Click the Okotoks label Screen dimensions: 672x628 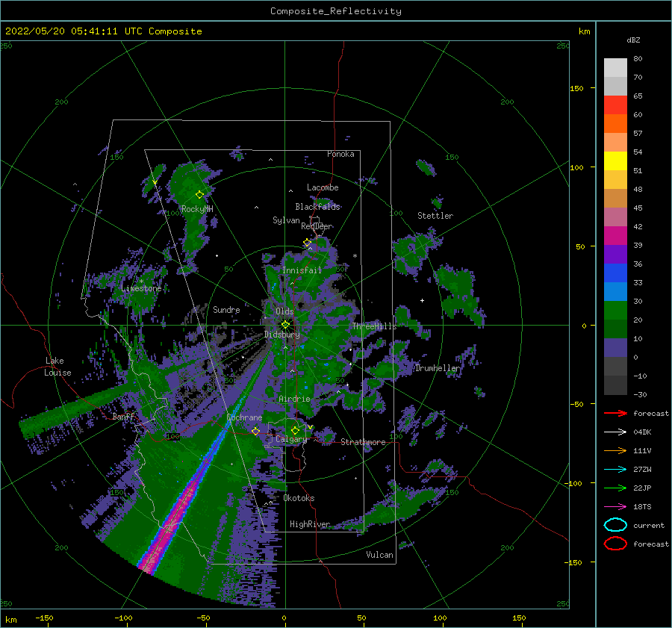(299, 498)
